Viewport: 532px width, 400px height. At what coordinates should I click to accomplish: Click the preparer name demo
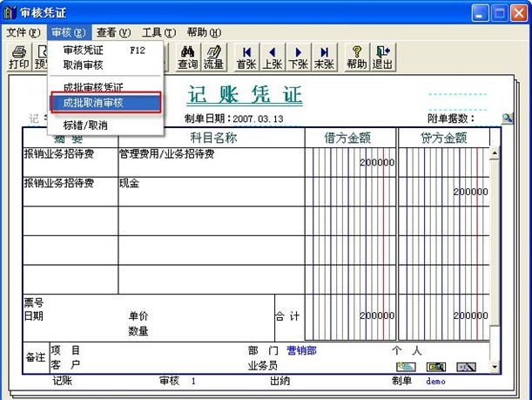[x=435, y=381]
